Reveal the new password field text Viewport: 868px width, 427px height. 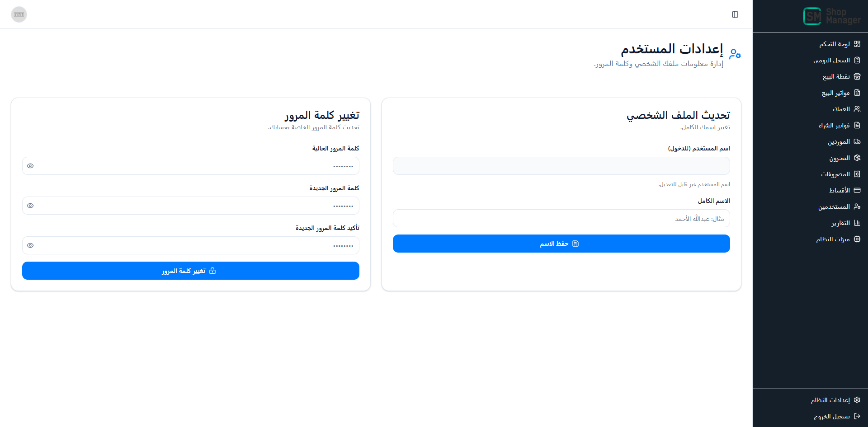coord(30,206)
